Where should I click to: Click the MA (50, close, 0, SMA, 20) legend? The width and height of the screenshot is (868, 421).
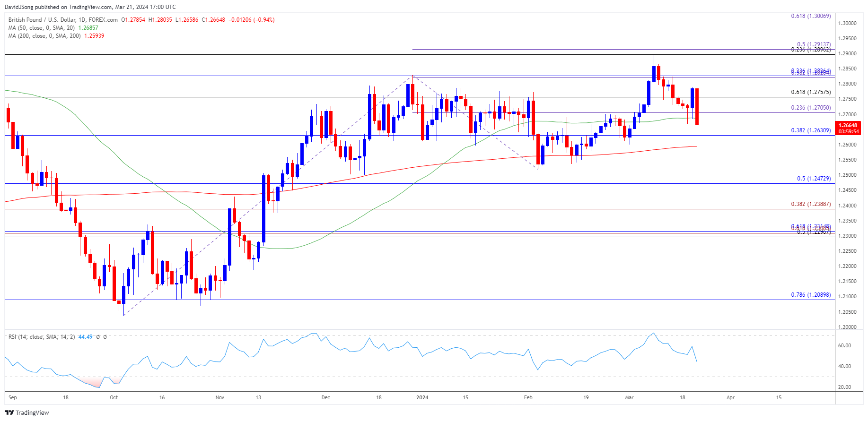point(42,28)
